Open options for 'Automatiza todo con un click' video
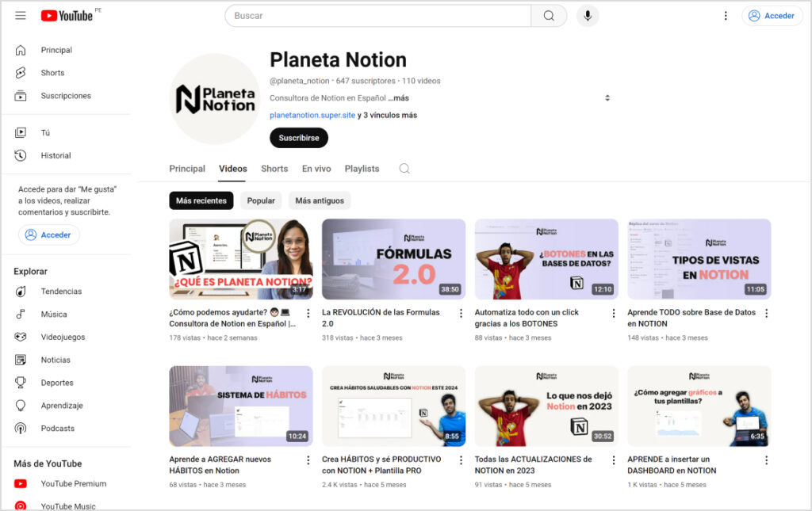812x511 pixels. click(x=614, y=313)
